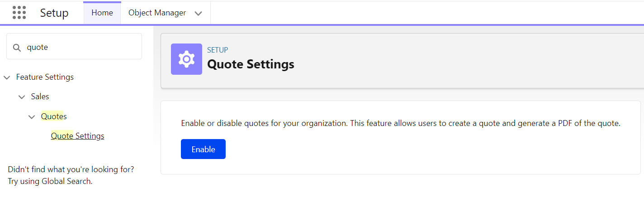Open the App Launcher dots grid
The image size is (644, 222).
(x=19, y=13)
